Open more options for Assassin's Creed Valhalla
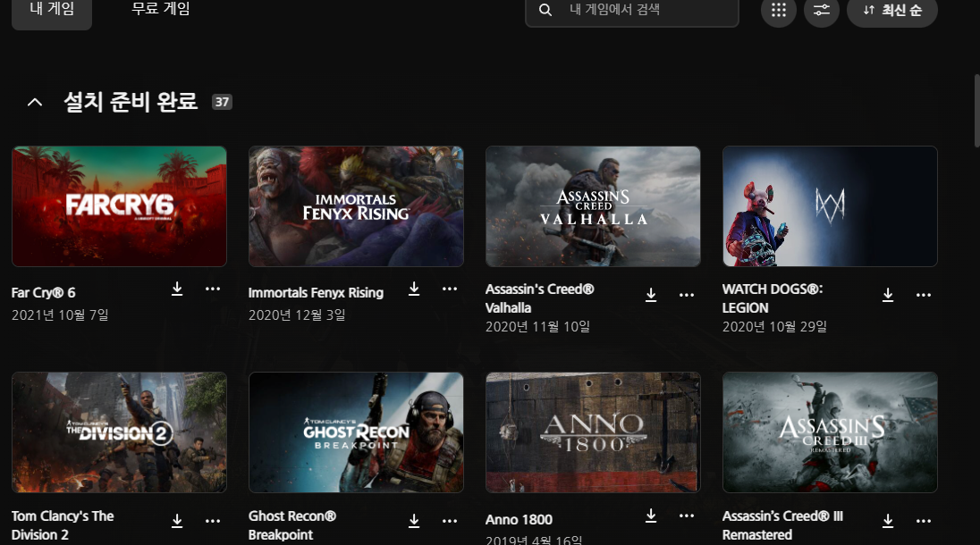This screenshot has width=980, height=545. [686, 296]
